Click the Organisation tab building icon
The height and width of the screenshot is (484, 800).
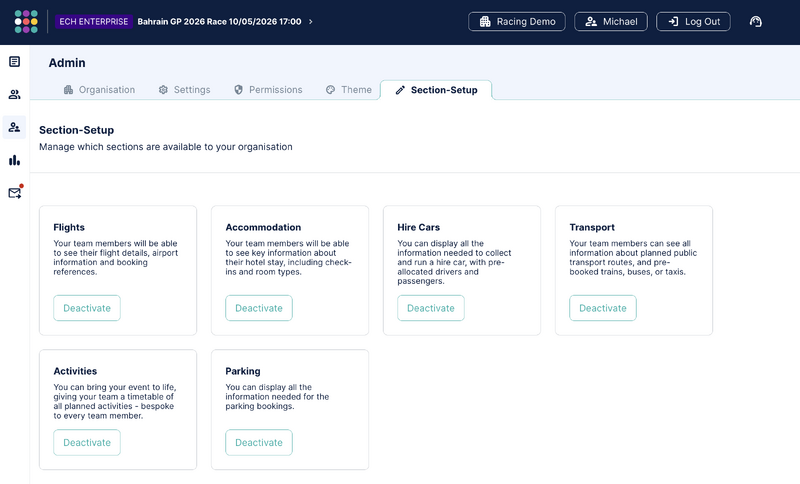(x=68, y=90)
